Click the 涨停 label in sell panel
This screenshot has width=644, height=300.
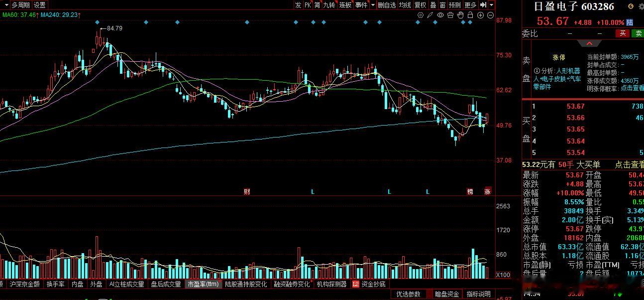click(x=559, y=57)
